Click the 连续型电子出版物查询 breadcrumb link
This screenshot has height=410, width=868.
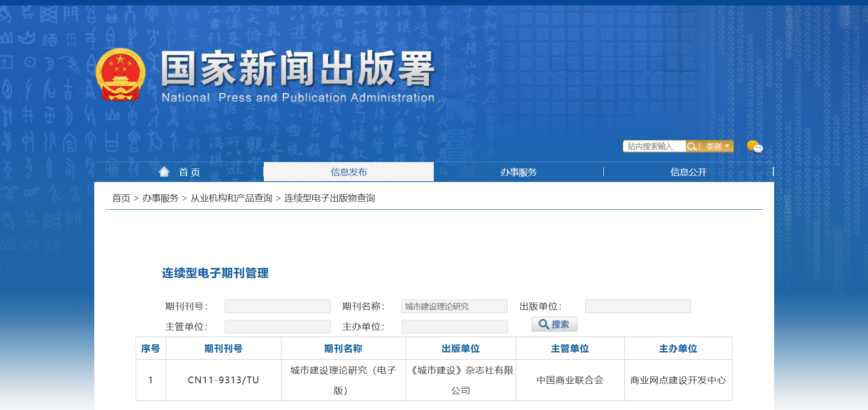pyautogui.click(x=330, y=198)
